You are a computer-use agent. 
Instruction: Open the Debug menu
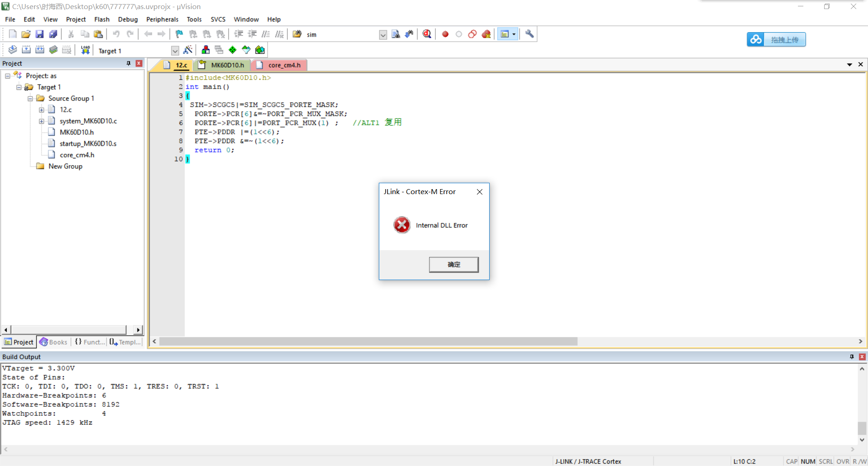click(x=128, y=19)
